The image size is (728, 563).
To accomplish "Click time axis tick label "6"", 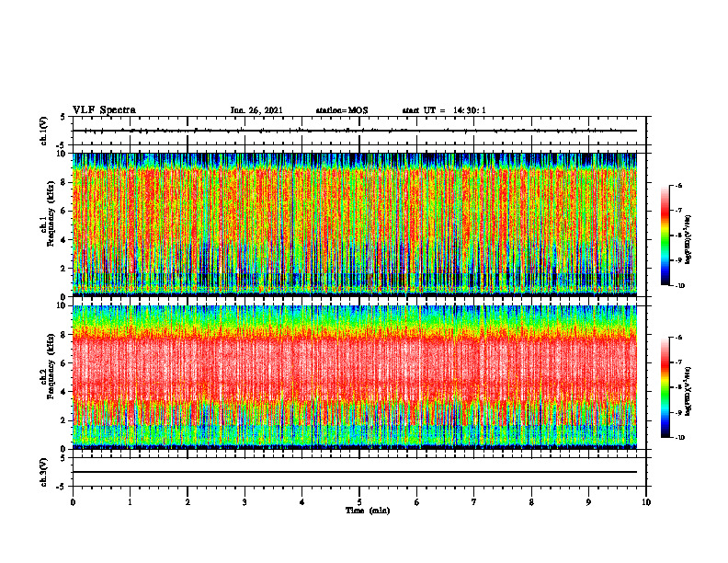I will point(417,502).
